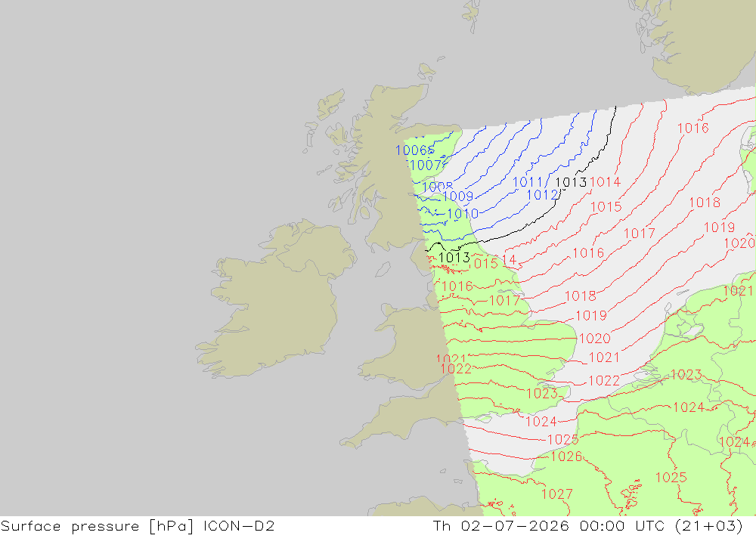Click the blue 1012 isobar label
The height and width of the screenshot is (554, 756).
pos(542,195)
